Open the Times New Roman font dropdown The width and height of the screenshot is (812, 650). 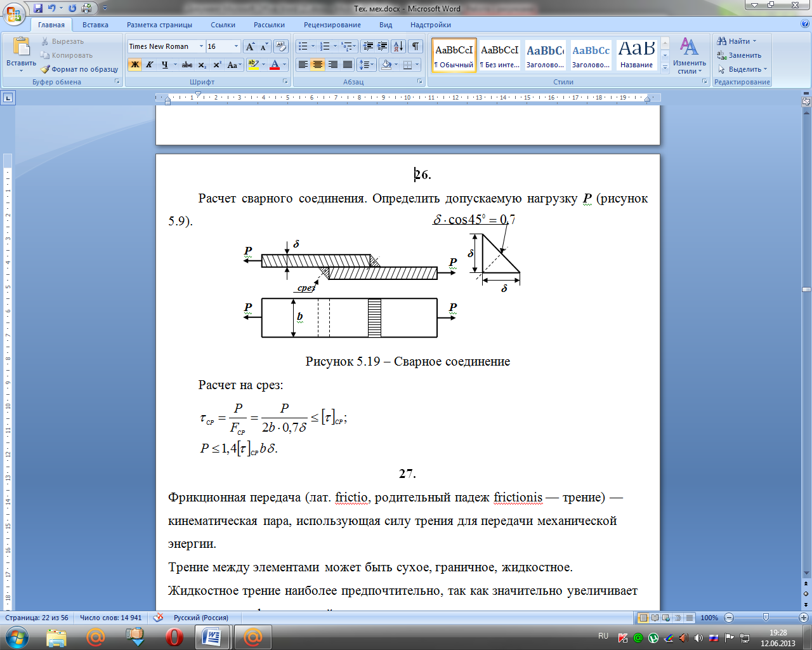(x=201, y=46)
